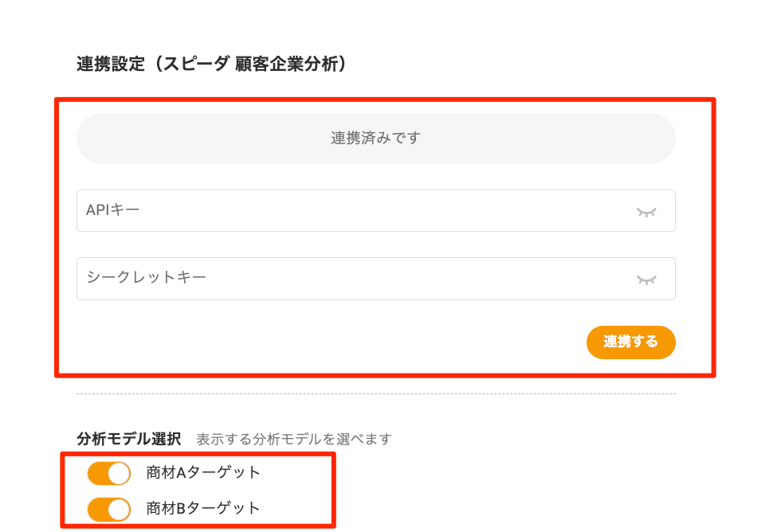Click the APIキー placeholder text
The image size is (781, 532).
[112, 210]
